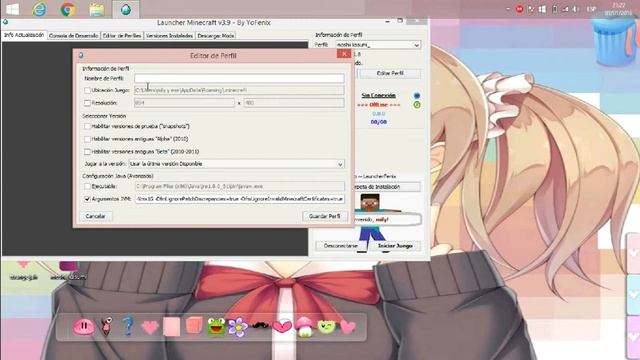Switch to Versiones Instaladas tab
The width and height of the screenshot is (640, 360).
[169, 36]
